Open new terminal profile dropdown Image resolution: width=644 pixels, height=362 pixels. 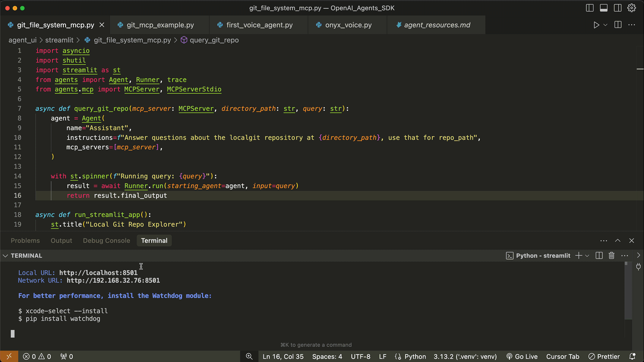click(x=587, y=255)
